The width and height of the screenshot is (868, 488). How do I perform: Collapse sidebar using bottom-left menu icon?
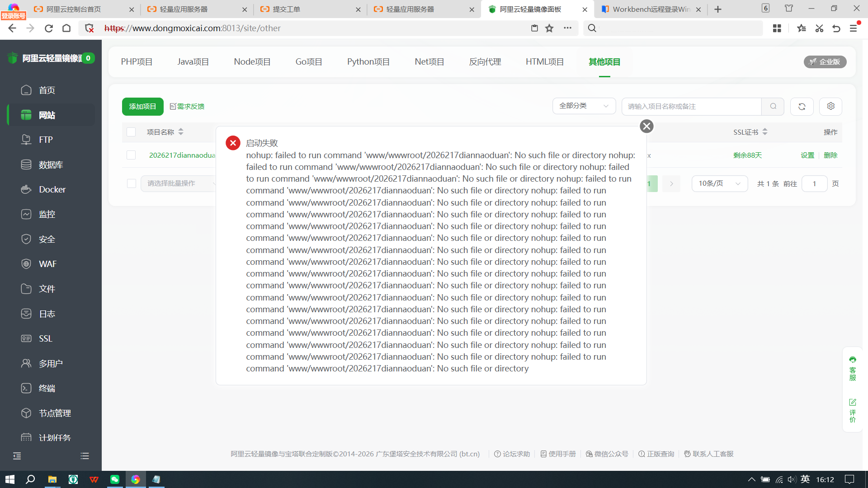point(17,456)
